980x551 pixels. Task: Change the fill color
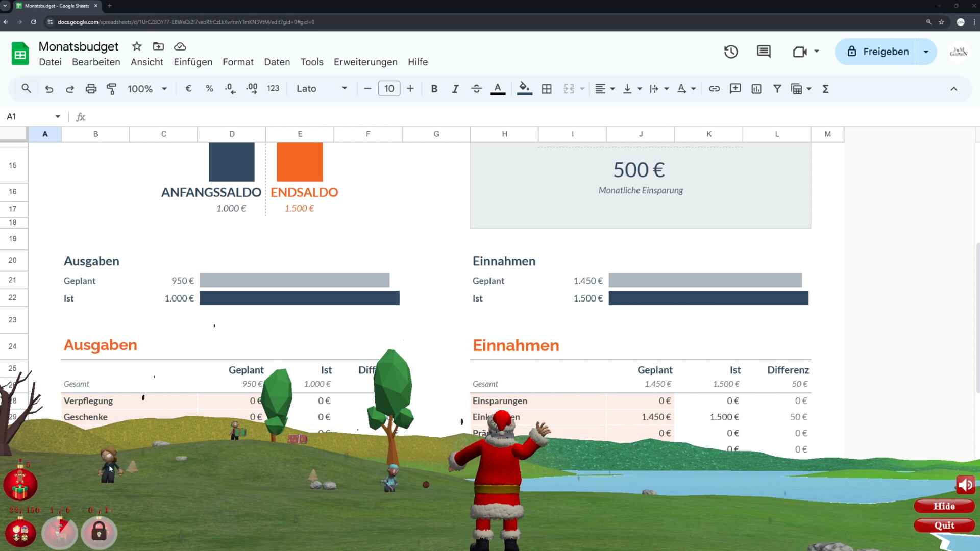point(524,88)
